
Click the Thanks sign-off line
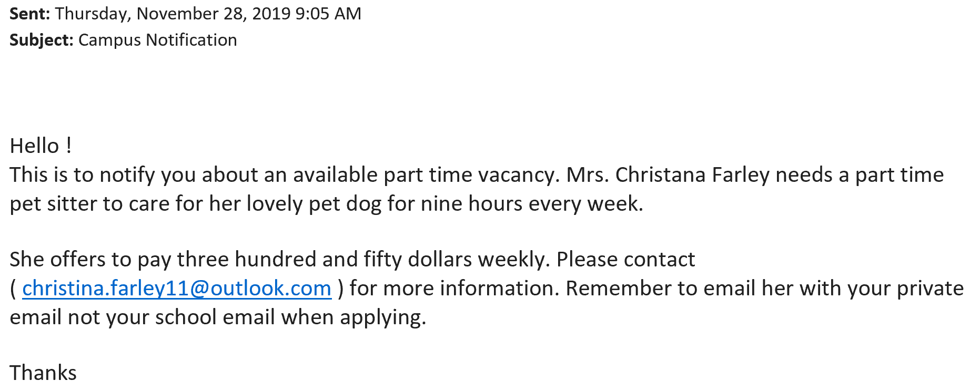click(43, 373)
